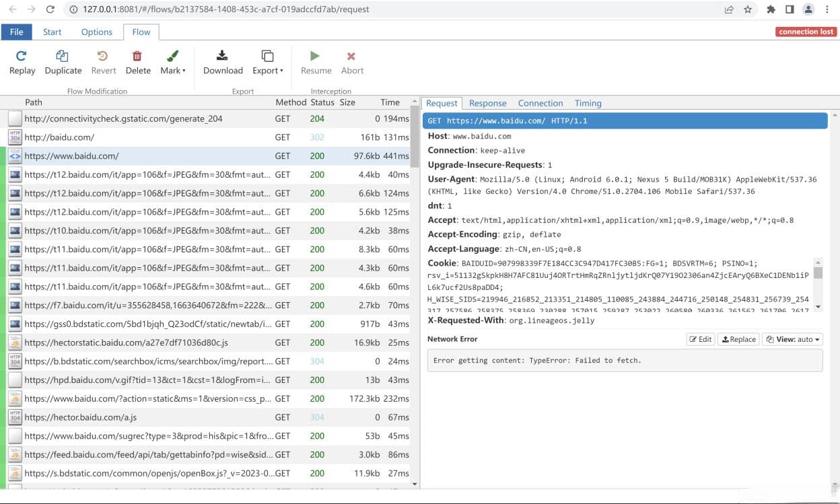Click the site info icon in address bar
Image resolution: width=840 pixels, height=504 pixels.
point(73,9)
